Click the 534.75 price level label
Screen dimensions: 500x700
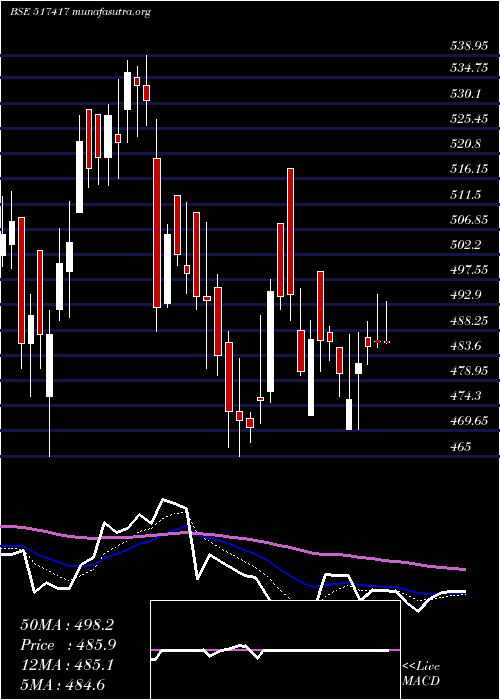[469, 68]
